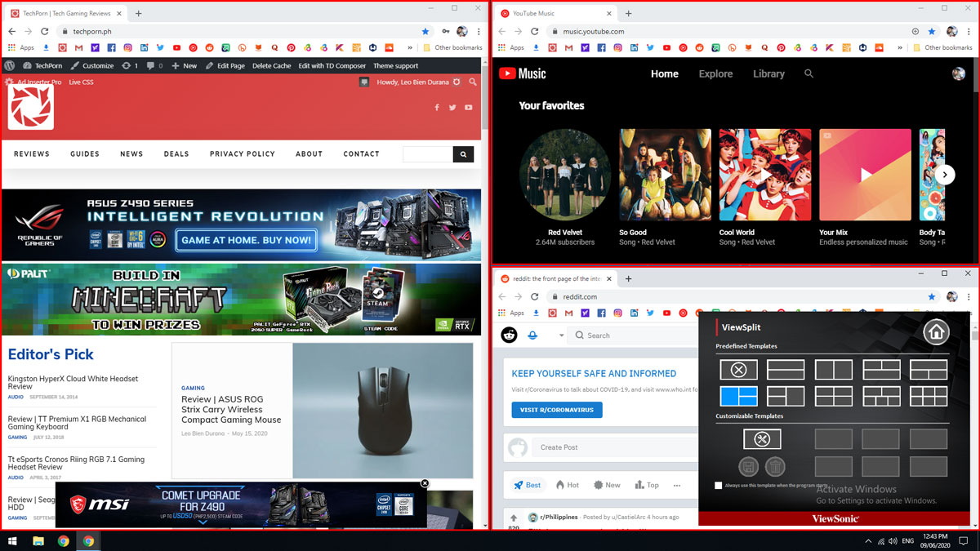Choose the two horizontal rows template
The image size is (980, 551).
[786, 370]
